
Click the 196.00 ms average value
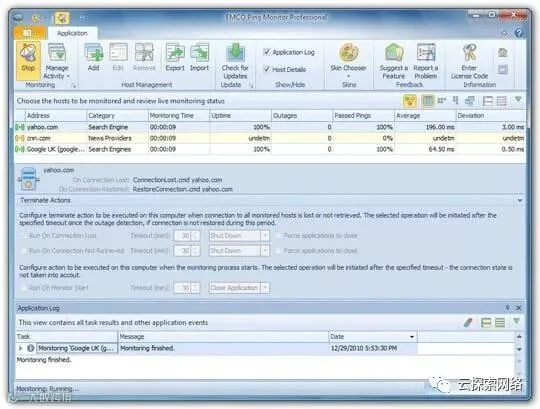coord(440,127)
